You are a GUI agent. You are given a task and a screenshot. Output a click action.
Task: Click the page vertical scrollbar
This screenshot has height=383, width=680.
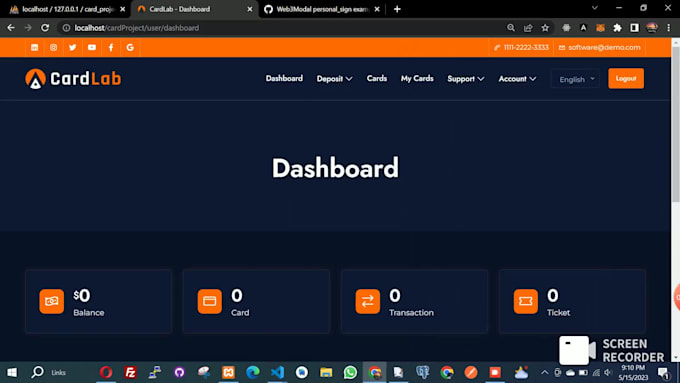(676, 124)
